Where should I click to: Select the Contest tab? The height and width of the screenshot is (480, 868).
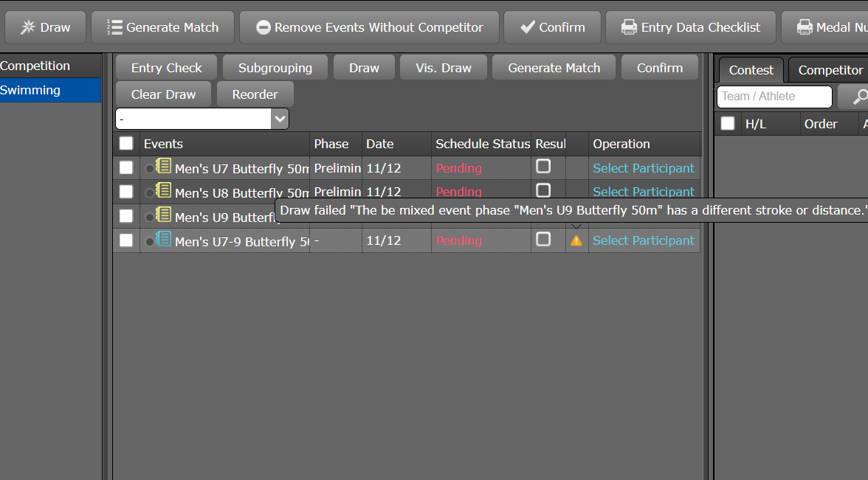pos(751,69)
